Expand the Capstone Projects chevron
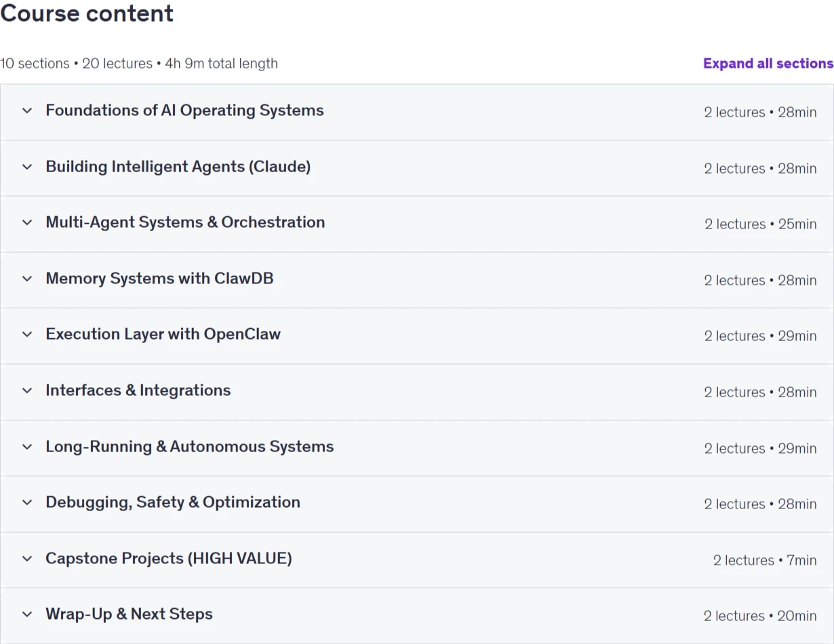This screenshot has height=644, width=834. (27, 559)
